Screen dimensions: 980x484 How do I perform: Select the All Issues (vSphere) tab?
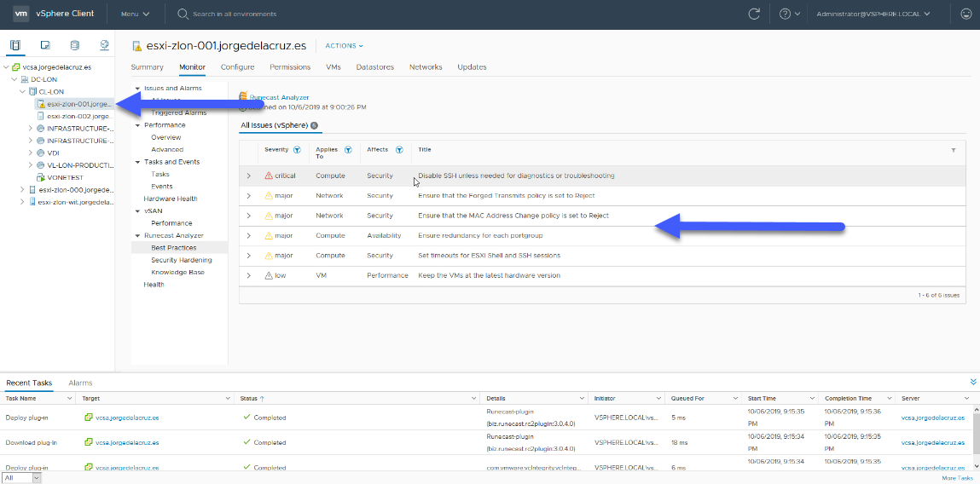click(x=280, y=125)
